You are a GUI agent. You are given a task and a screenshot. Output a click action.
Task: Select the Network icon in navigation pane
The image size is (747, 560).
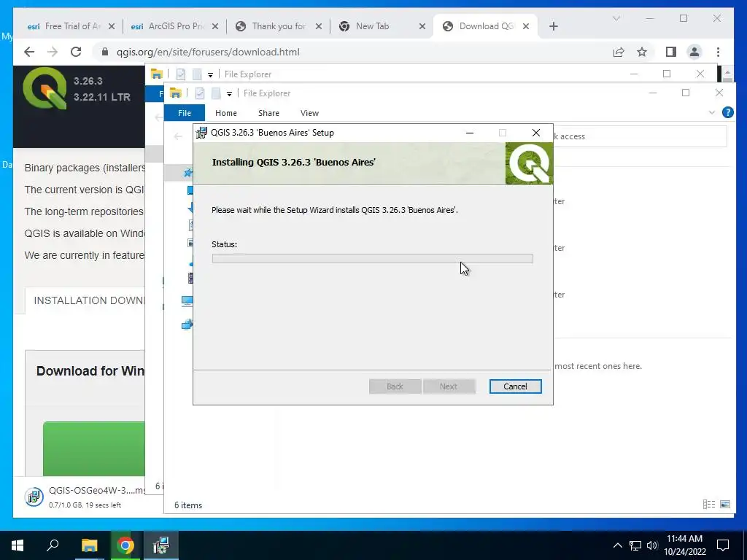pyautogui.click(x=187, y=324)
